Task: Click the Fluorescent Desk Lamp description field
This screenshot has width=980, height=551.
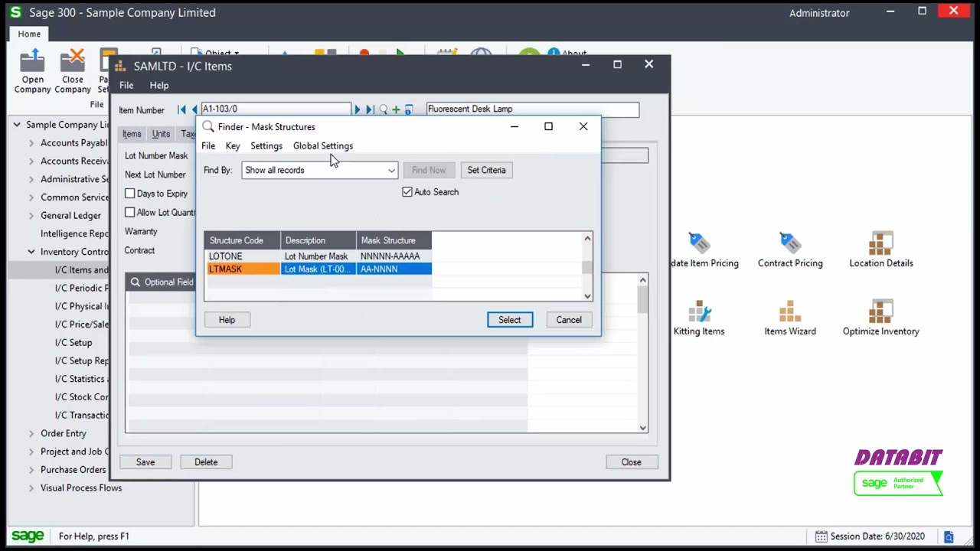Action: pos(532,109)
